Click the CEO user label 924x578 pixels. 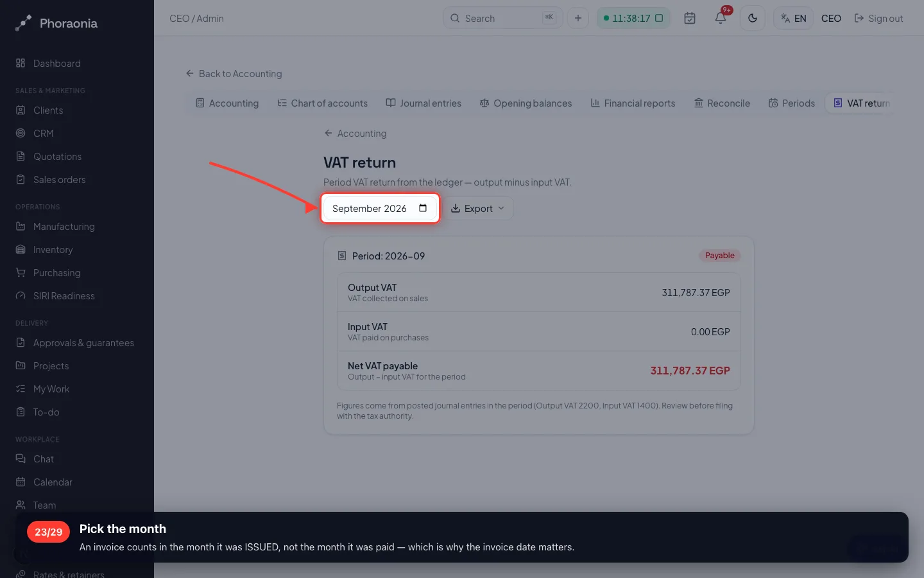pos(831,19)
